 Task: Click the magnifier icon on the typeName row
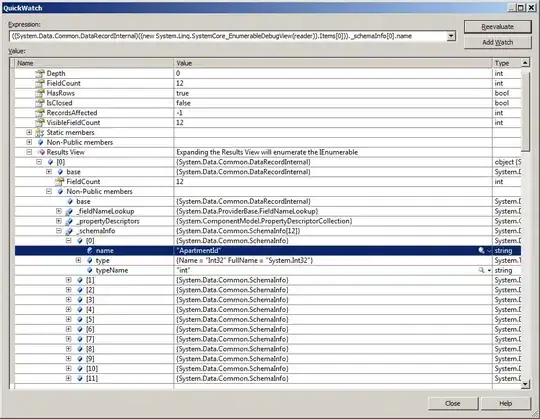[x=481, y=270]
